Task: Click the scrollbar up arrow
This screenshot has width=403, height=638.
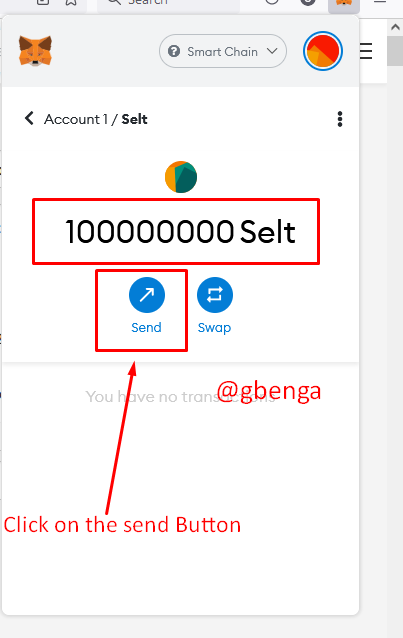Action: pyautogui.click(x=395, y=27)
